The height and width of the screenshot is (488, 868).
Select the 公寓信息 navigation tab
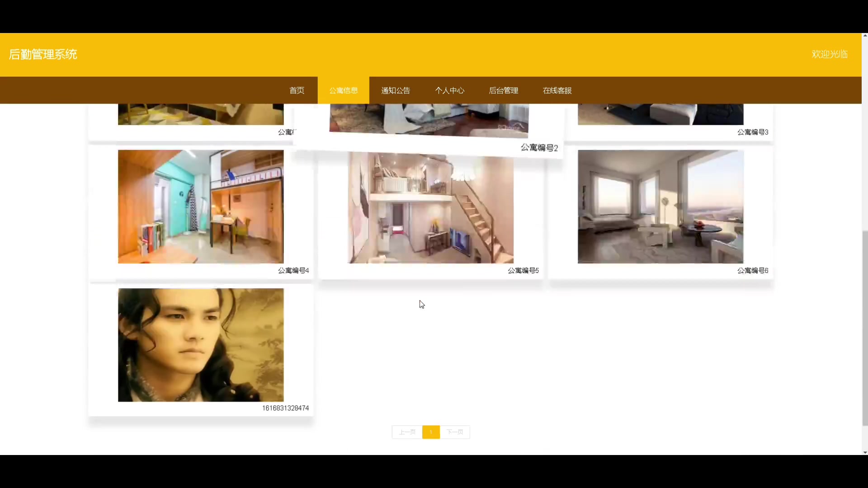click(x=343, y=90)
